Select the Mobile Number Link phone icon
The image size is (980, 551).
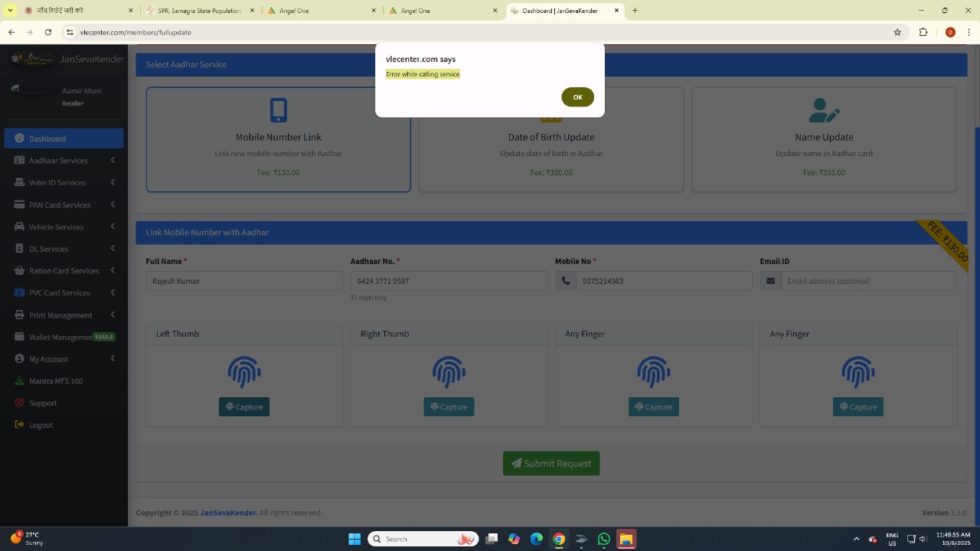(279, 110)
